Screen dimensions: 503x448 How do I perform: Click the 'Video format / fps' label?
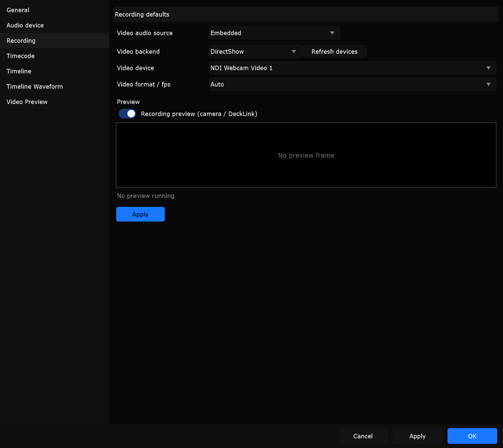point(144,84)
